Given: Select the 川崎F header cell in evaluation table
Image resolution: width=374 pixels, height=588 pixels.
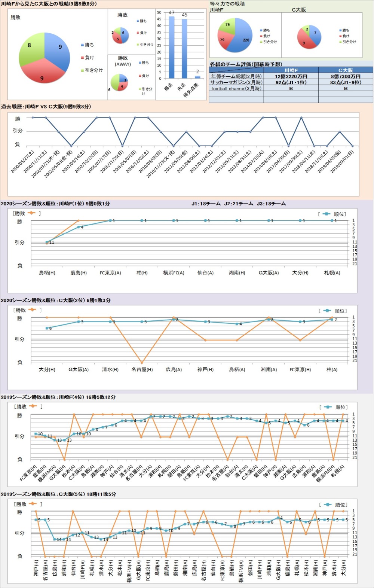Looking at the screenshot, I should tap(291, 70).
